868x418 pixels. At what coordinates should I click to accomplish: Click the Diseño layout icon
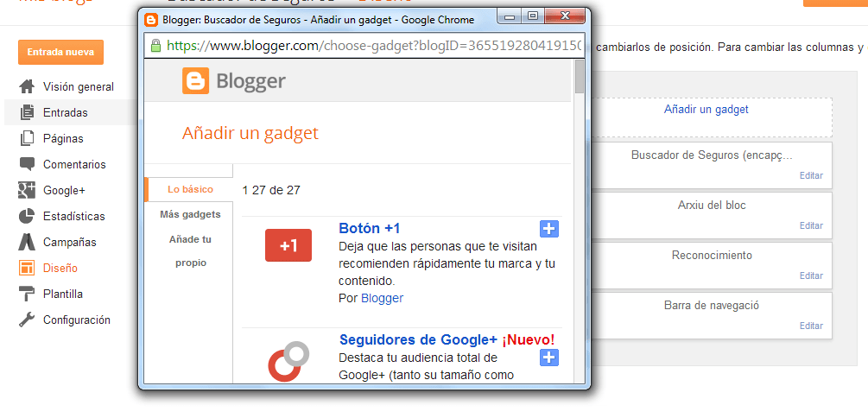tap(27, 268)
